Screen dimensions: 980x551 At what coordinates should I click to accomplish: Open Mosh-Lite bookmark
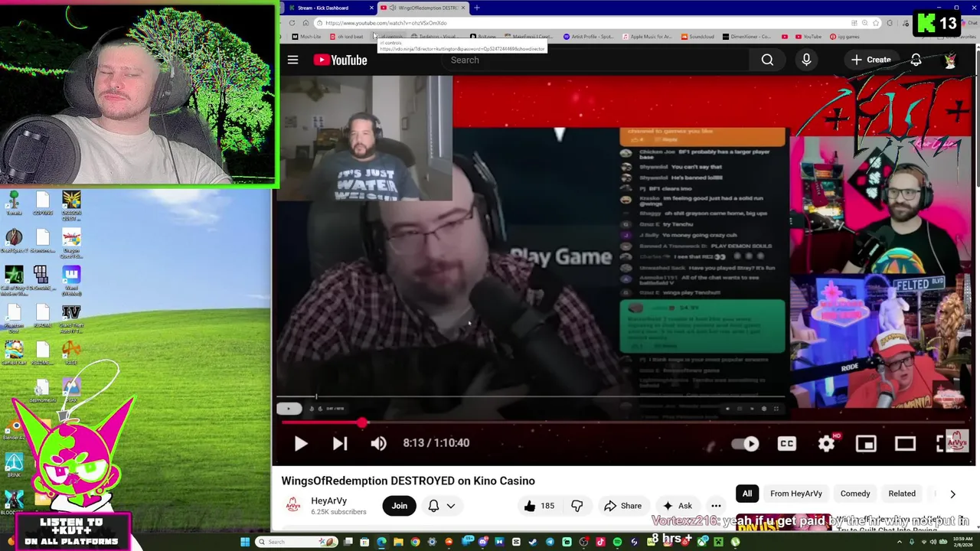coord(306,37)
